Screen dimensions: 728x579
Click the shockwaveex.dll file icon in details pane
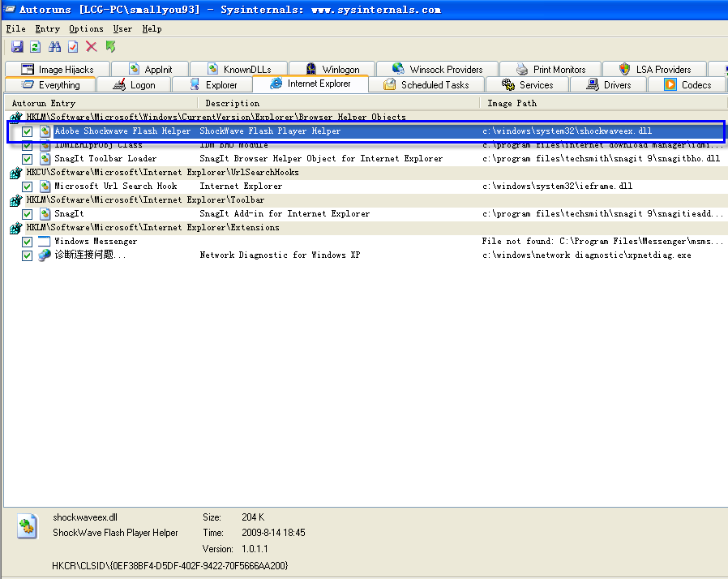[x=27, y=525]
